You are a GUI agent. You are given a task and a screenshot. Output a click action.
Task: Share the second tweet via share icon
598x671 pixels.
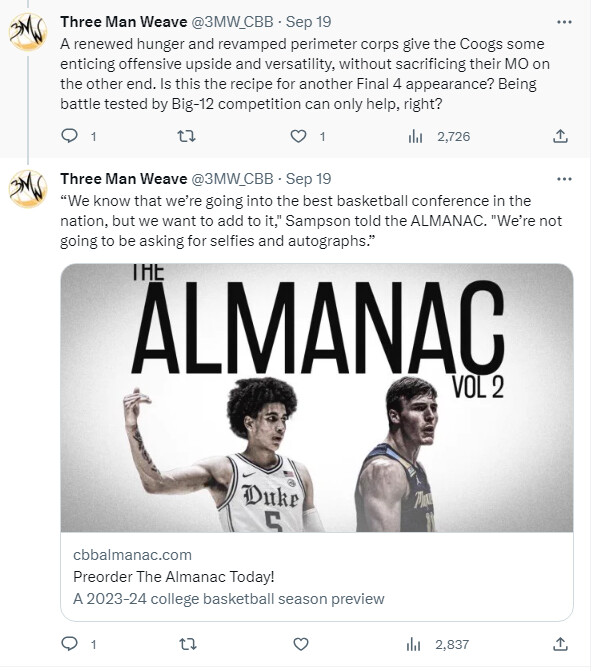(560, 644)
